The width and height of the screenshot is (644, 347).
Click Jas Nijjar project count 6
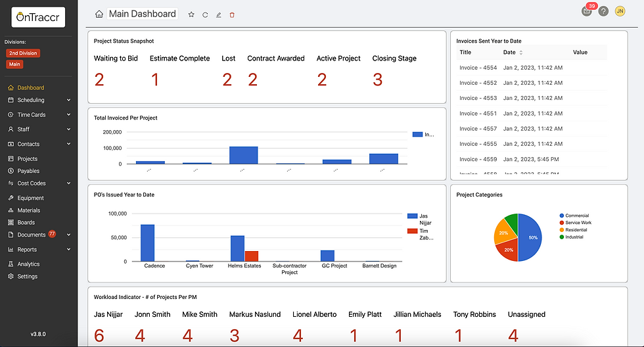(x=99, y=336)
